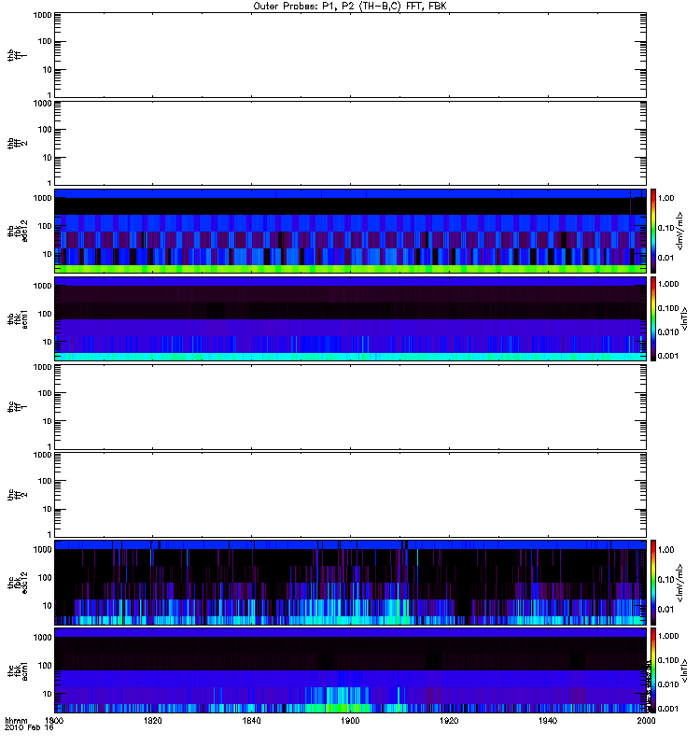Click the thb edc12 color bar
Viewport: 700px width, 747px height.
[653, 231]
